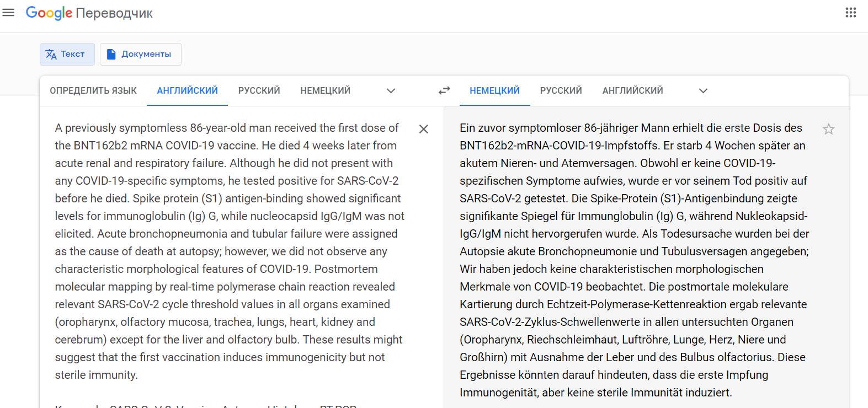Switch target language to Русский
The image size is (868, 408).
[561, 90]
